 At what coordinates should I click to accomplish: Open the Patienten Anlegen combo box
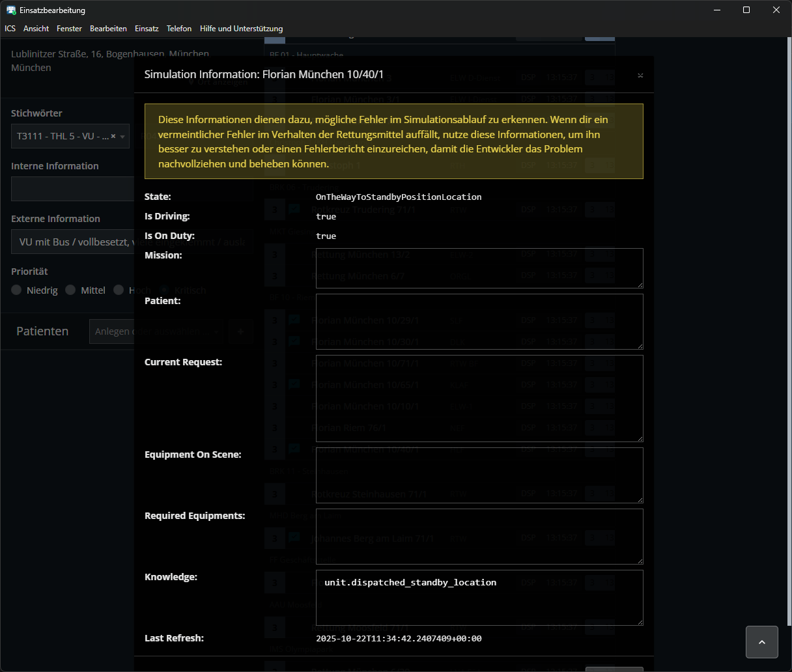click(111, 331)
